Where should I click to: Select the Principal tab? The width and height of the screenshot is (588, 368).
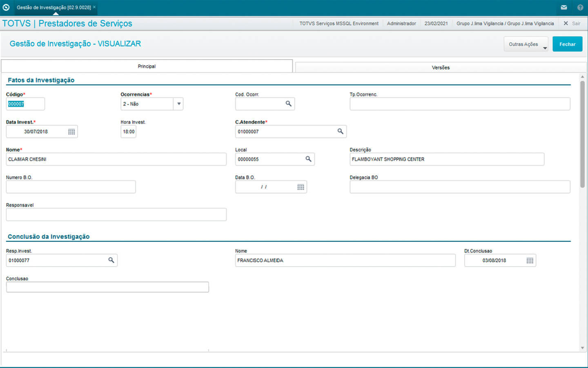(x=147, y=66)
